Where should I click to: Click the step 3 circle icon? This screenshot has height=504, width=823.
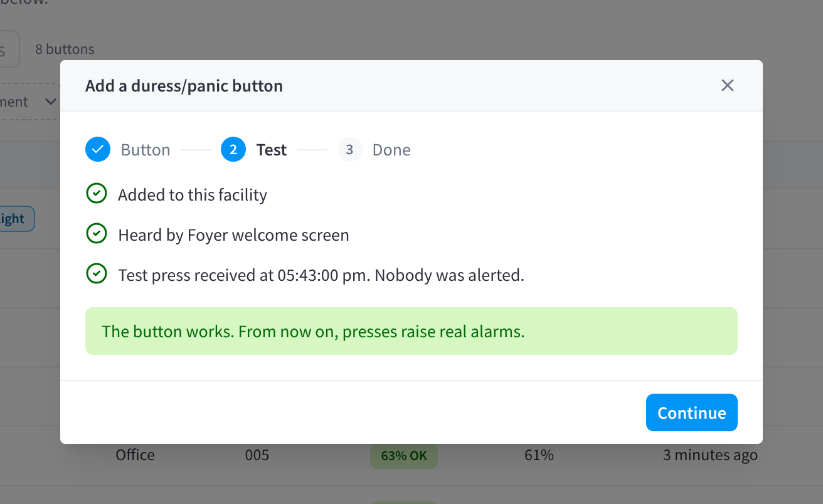click(350, 150)
